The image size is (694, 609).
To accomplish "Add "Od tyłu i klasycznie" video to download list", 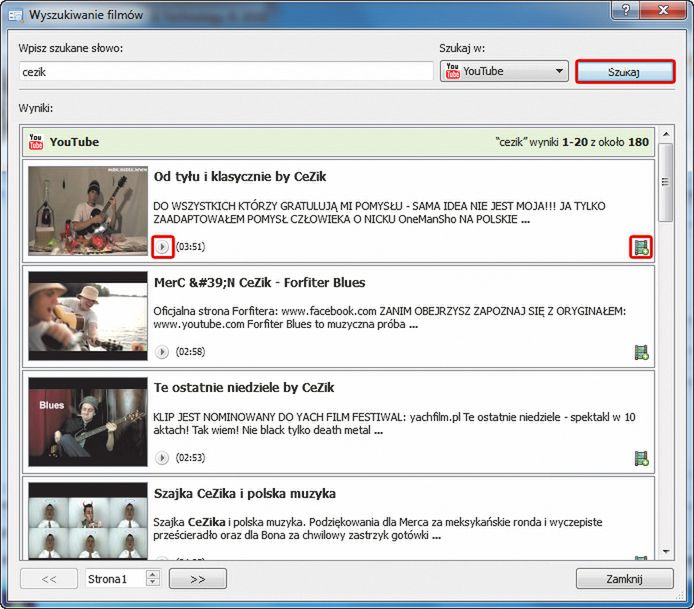I will point(641,247).
